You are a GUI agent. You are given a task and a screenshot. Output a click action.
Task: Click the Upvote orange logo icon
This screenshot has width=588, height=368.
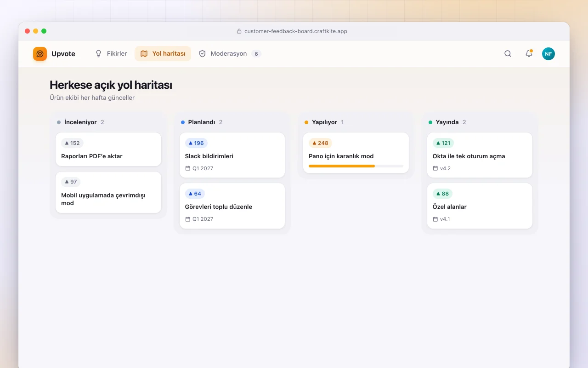point(40,54)
